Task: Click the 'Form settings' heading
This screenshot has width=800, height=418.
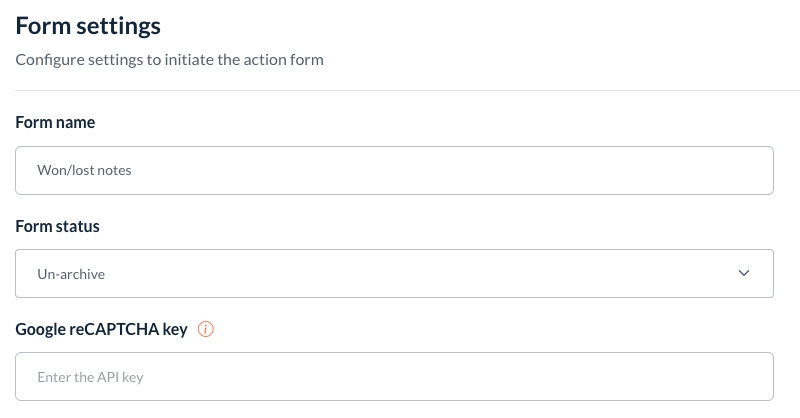Action: [x=88, y=24]
